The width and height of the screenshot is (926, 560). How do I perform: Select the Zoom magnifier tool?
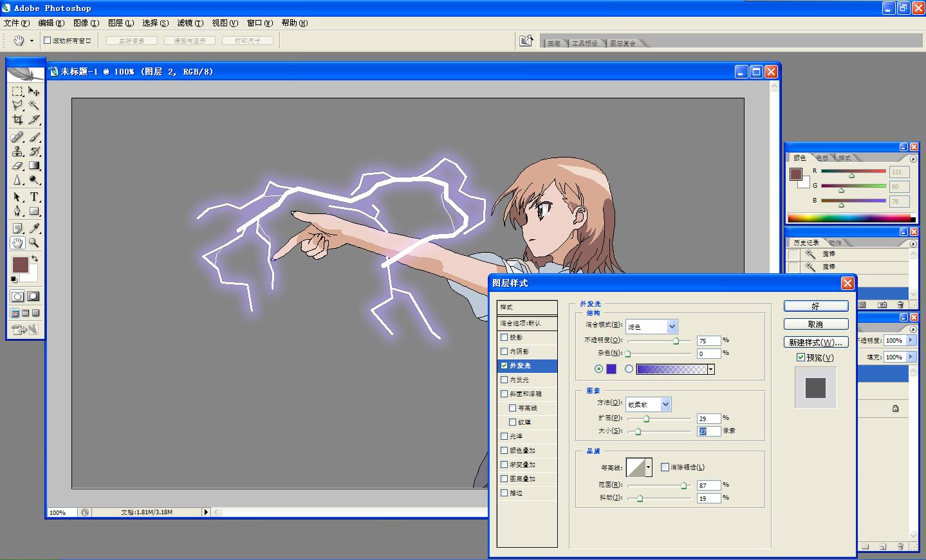[34, 243]
